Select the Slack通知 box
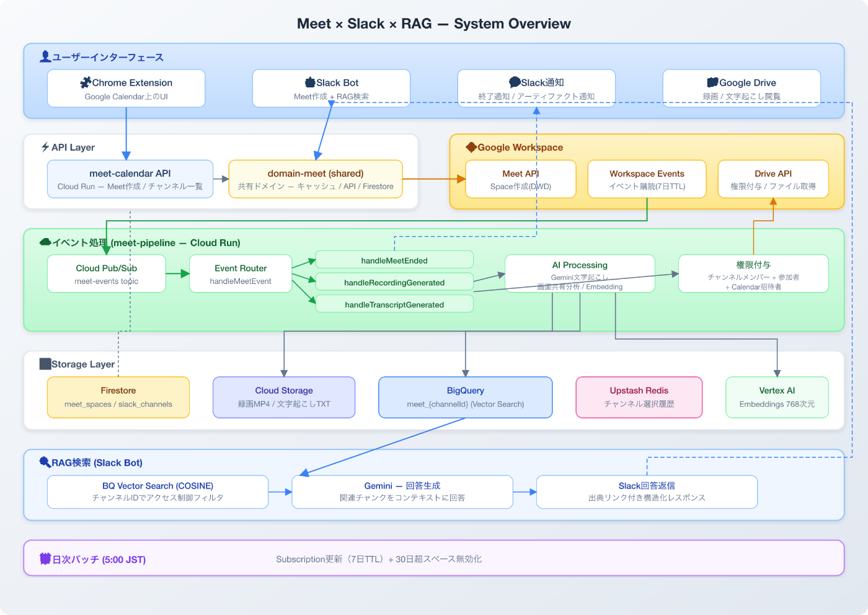The image size is (868, 615). [x=536, y=89]
